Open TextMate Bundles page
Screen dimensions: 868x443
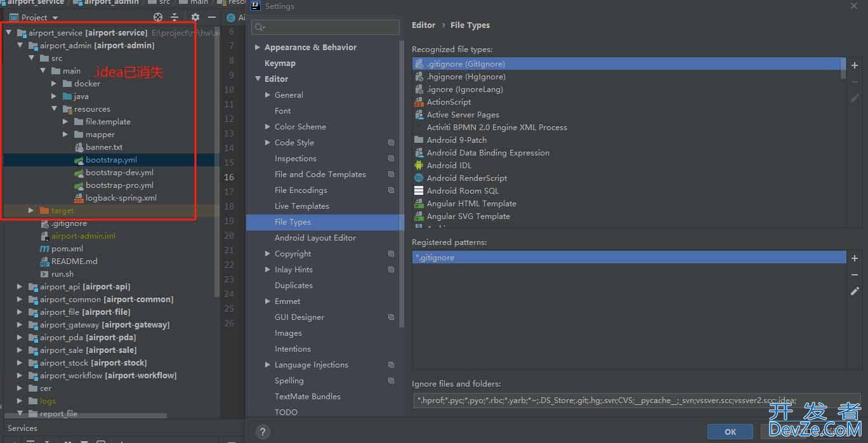point(307,397)
